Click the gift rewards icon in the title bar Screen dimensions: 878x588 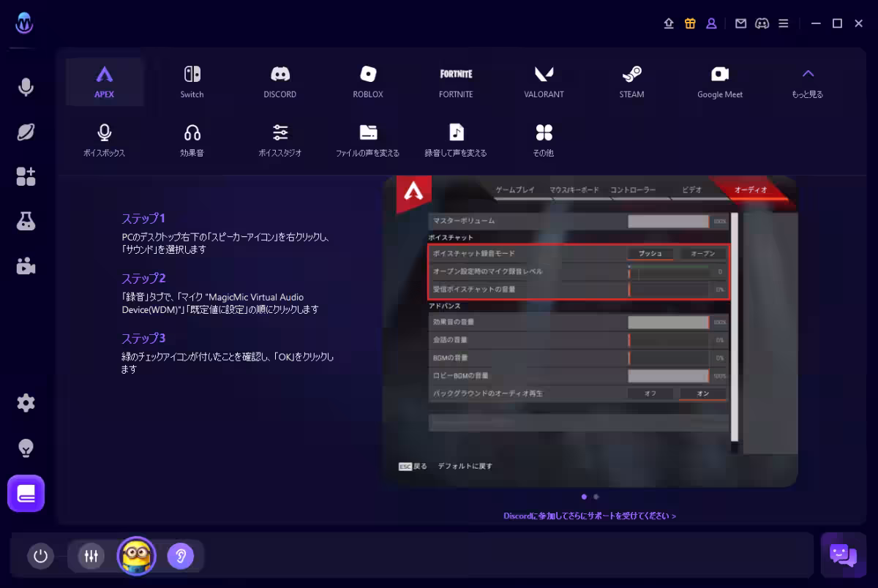click(x=689, y=23)
